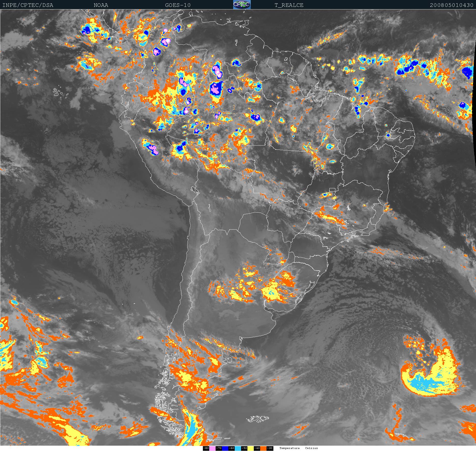Click the CPTEC logo in the header
Viewport: 476px width, 451px height.
pyautogui.click(x=242, y=5)
